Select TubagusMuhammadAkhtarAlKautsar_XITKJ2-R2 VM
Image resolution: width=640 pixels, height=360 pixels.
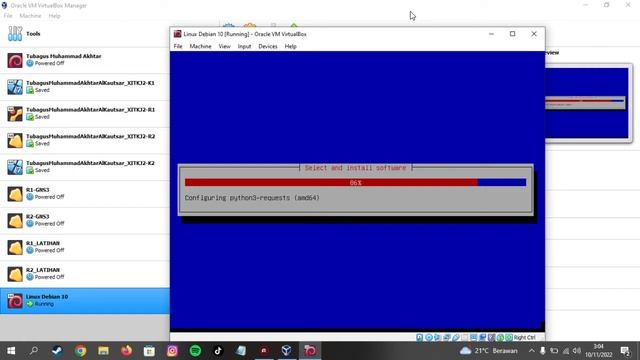(x=84, y=140)
